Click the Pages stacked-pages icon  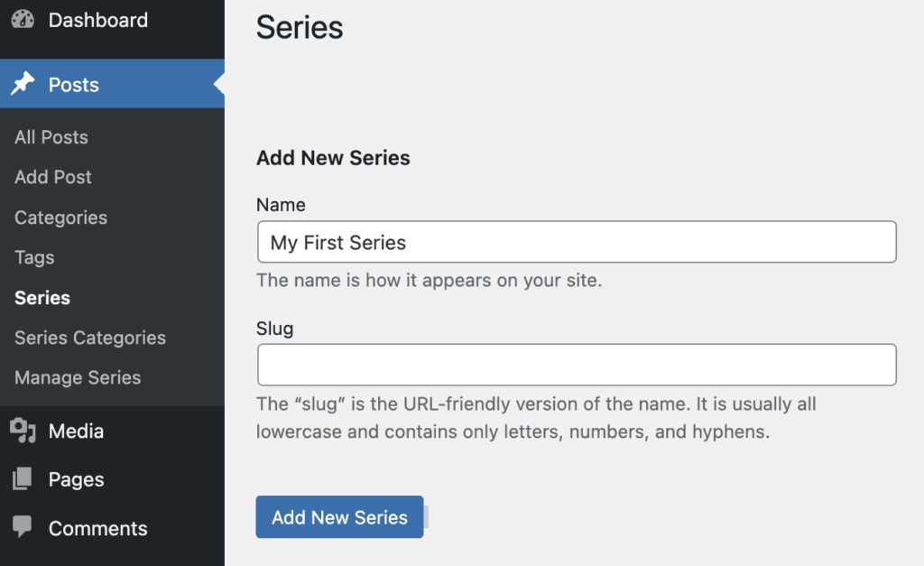pos(22,479)
